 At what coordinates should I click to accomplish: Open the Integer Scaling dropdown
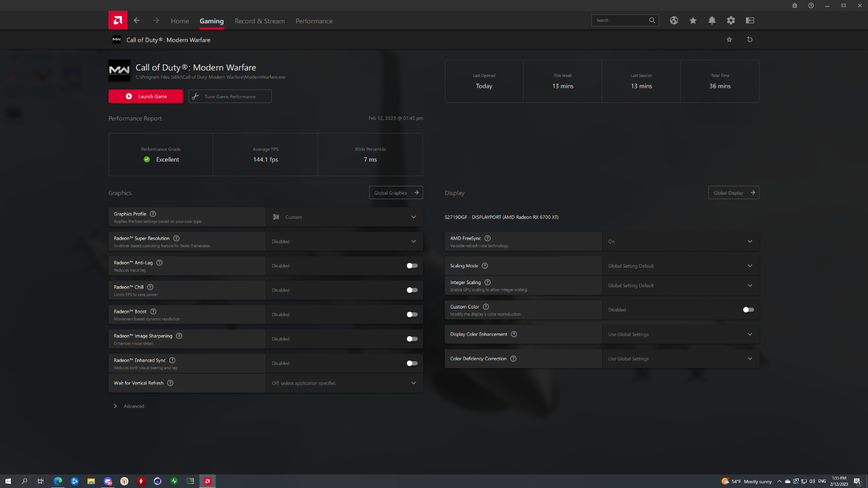click(681, 285)
